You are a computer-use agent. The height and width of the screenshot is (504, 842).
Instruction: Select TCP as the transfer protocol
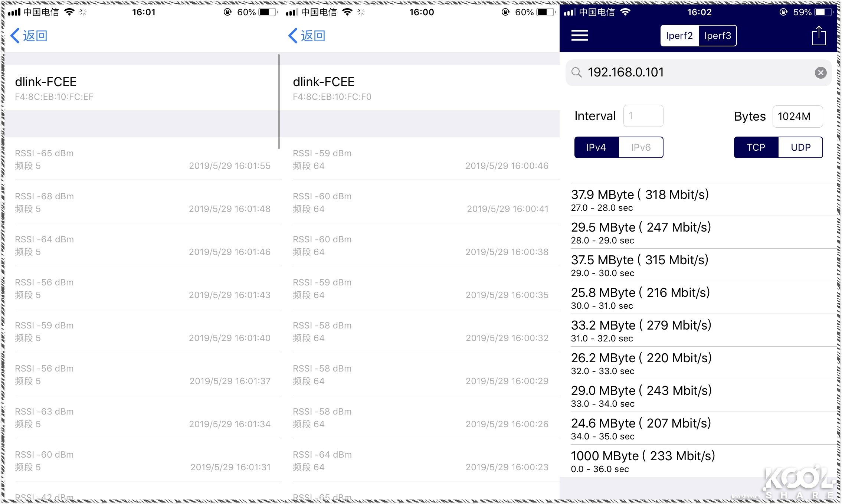pos(756,147)
